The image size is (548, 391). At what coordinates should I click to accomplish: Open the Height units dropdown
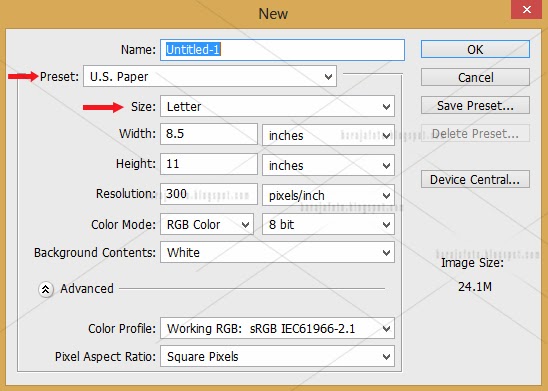click(328, 165)
